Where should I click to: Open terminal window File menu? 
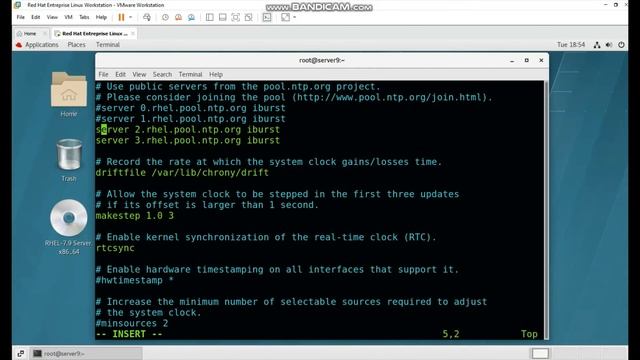point(103,74)
